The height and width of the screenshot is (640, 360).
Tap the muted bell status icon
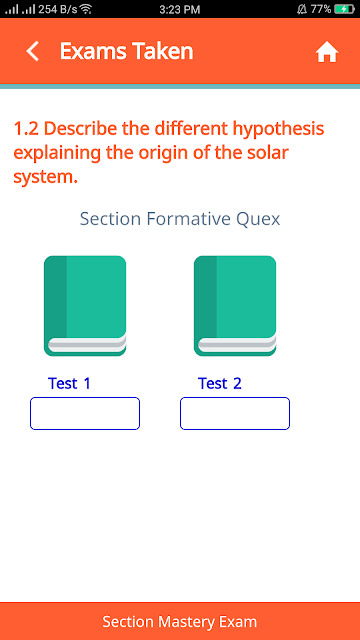click(x=302, y=9)
